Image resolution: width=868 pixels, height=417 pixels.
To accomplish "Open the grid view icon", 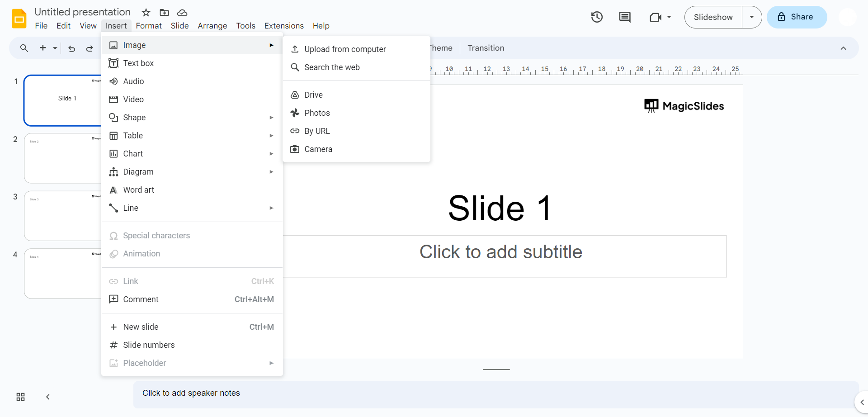I will point(20,397).
